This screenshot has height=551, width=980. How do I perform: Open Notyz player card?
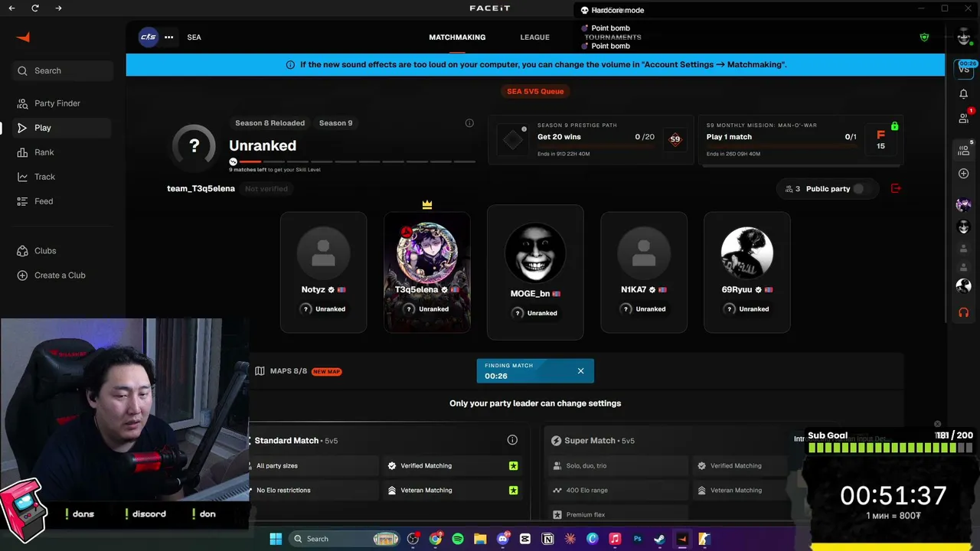pos(323,272)
